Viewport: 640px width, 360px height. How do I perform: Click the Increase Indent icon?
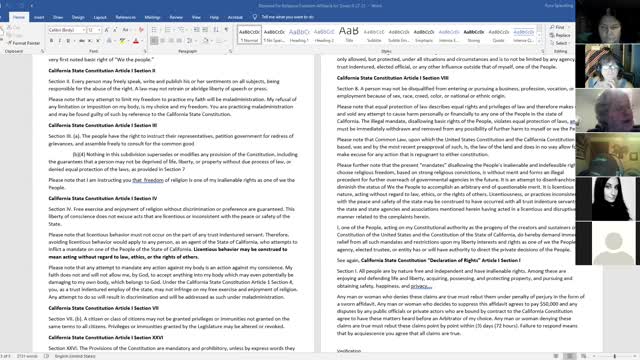coord(205,30)
